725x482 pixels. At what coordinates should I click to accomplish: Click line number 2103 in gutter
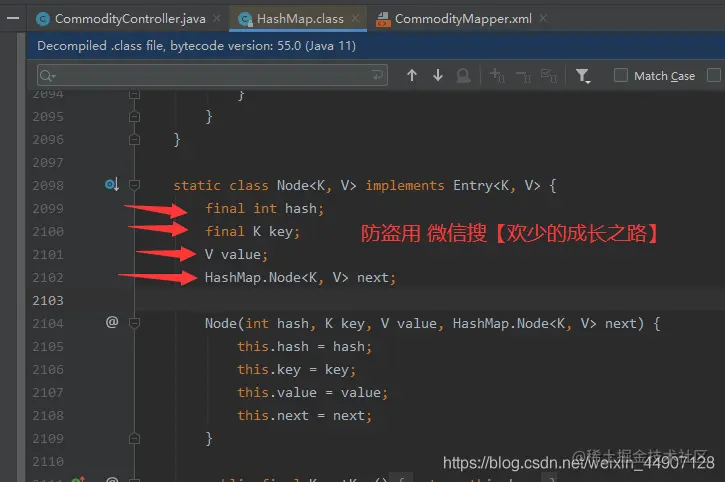point(48,301)
